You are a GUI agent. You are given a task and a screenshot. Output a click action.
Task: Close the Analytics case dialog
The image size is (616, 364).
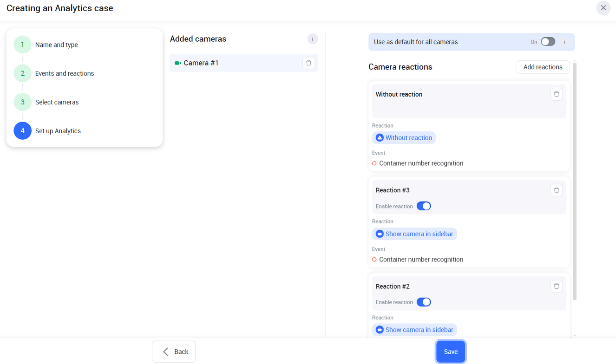click(603, 8)
